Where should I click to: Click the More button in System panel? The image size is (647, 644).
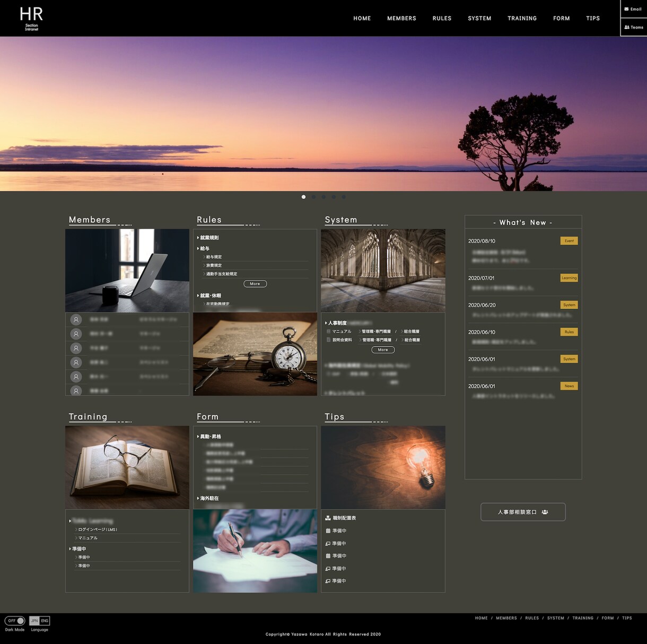pyautogui.click(x=383, y=350)
